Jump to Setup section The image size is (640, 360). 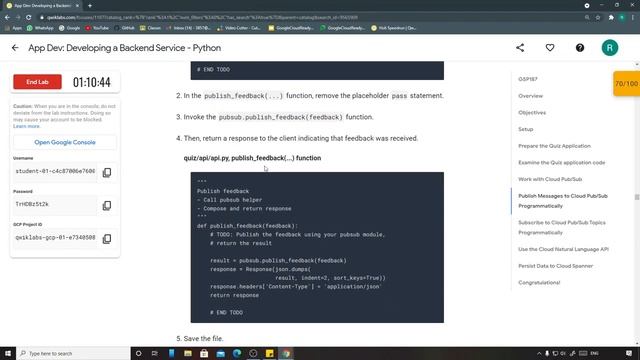526,129
